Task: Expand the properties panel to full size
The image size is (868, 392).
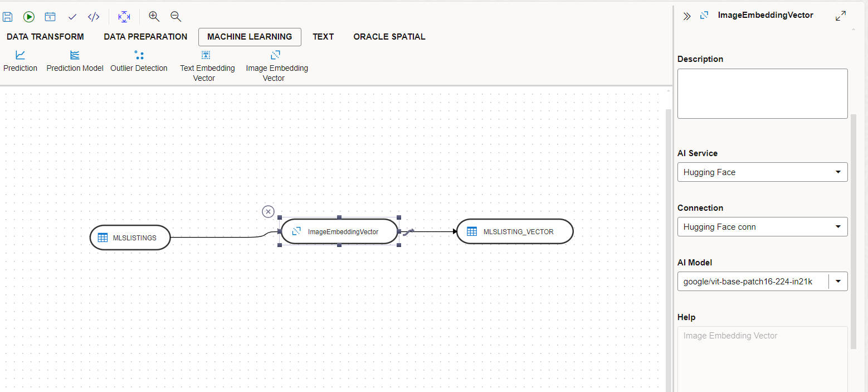Action: coord(841,16)
